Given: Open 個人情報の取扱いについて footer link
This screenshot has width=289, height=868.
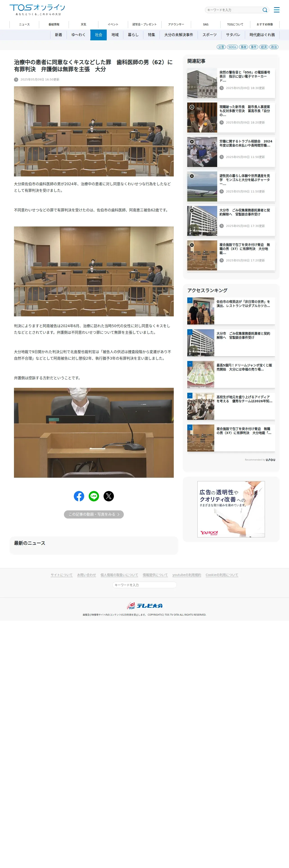Looking at the screenshot, I should click(x=120, y=575).
